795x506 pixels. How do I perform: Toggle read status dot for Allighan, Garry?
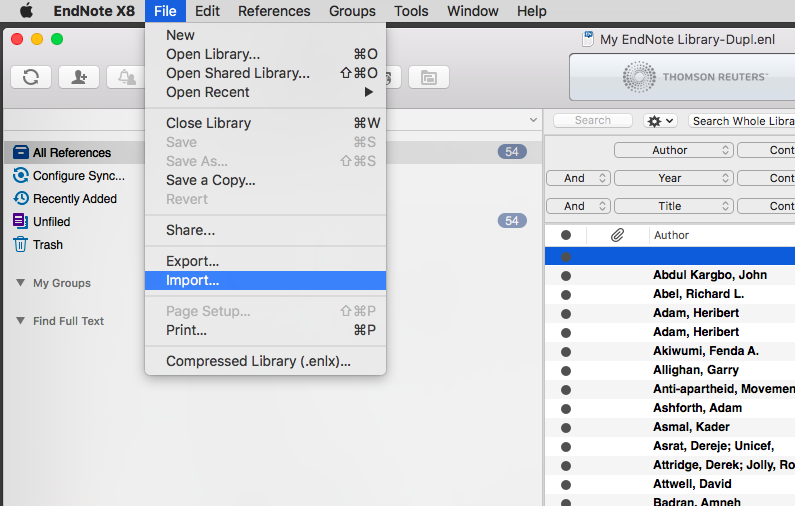pyautogui.click(x=566, y=371)
